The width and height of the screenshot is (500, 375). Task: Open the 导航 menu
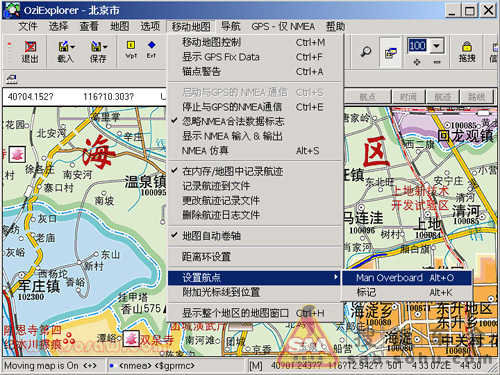tap(231, 26)
